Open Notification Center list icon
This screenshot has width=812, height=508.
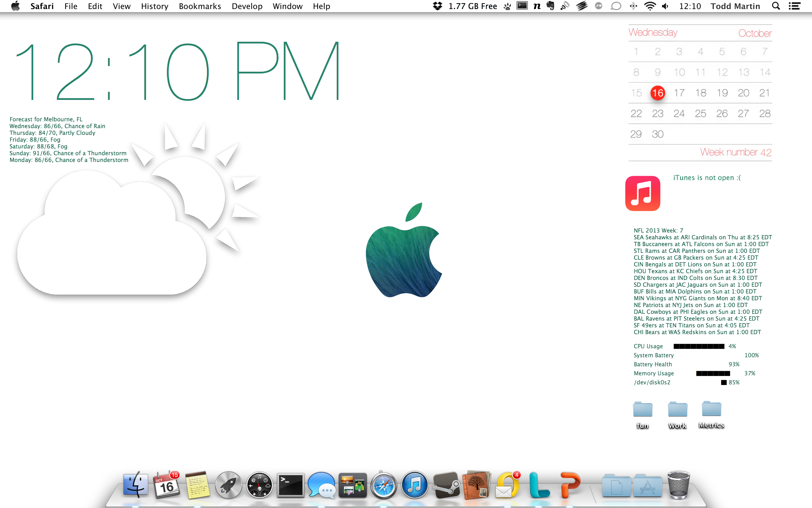[794, 6]
